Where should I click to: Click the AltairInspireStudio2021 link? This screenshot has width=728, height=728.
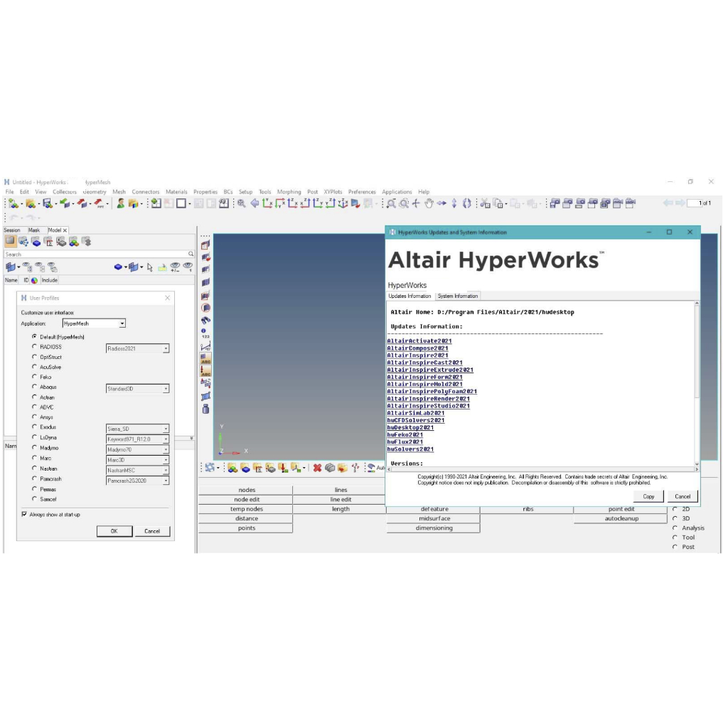point(428,406)
